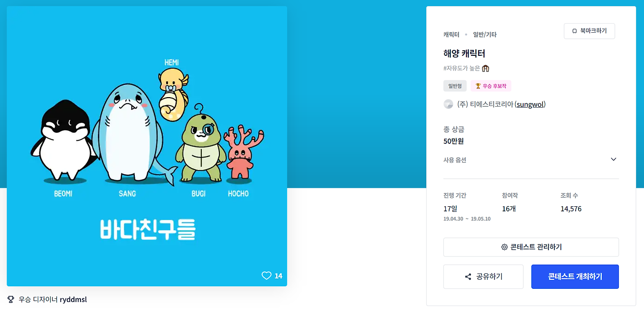
Task: Click the gear icon in 콘테스트 관리하기
Action: click(x=504, y=247)
